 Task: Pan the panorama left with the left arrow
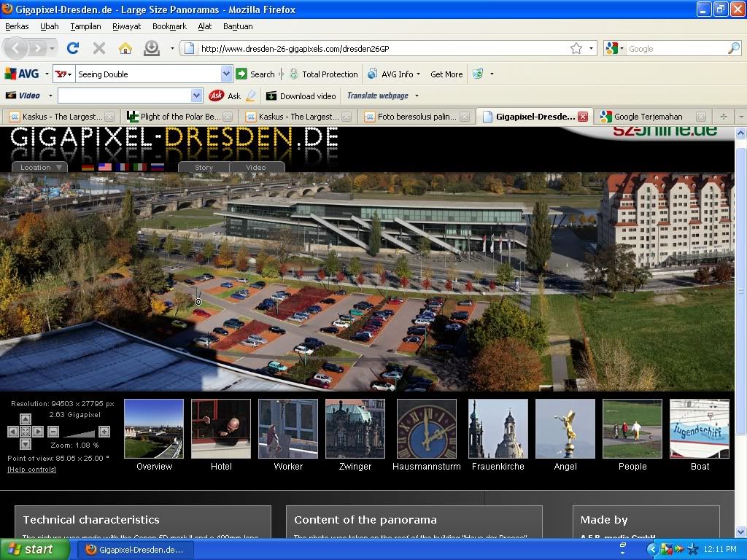coord(13,432)
